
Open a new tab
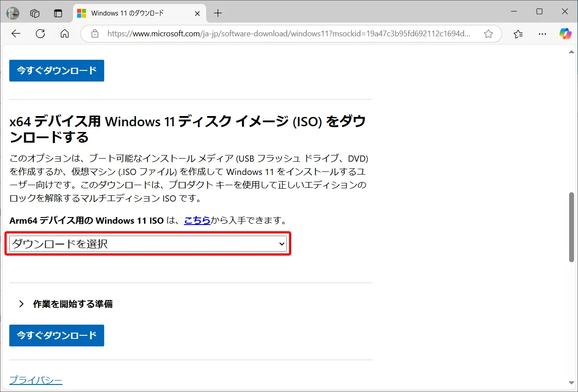point(218,13)
